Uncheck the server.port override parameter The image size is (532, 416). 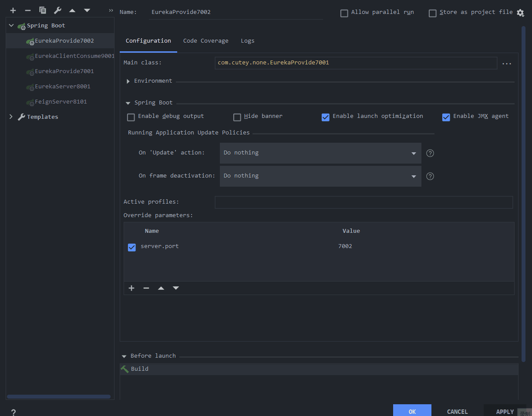132,247
